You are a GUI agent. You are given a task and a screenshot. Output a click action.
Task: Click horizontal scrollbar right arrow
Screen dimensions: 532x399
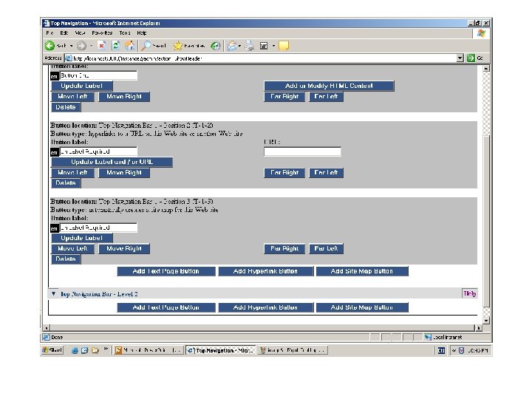479,328
